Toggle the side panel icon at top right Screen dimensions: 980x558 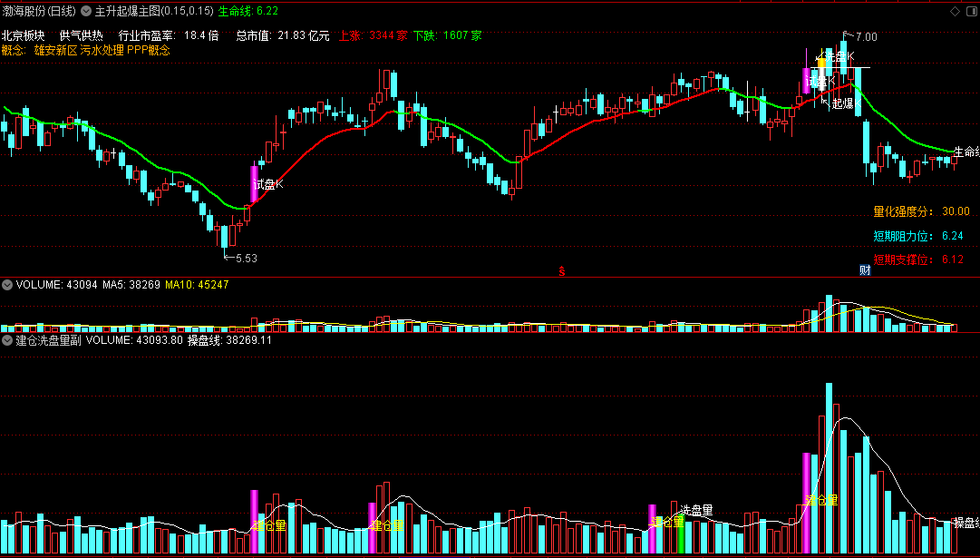pos(971,11)
